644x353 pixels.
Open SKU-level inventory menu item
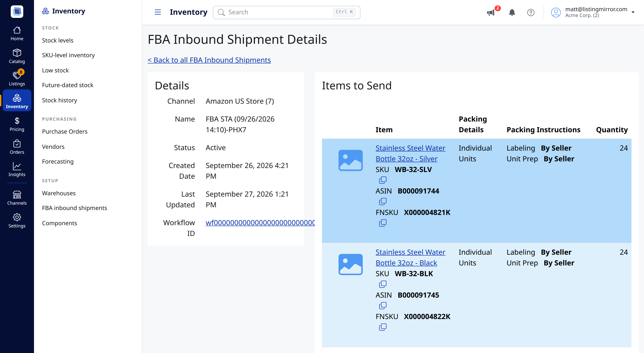pos(68,55)
